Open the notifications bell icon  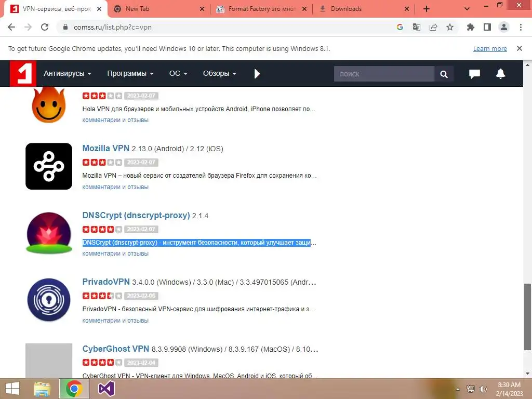click(x=500, y=74)
